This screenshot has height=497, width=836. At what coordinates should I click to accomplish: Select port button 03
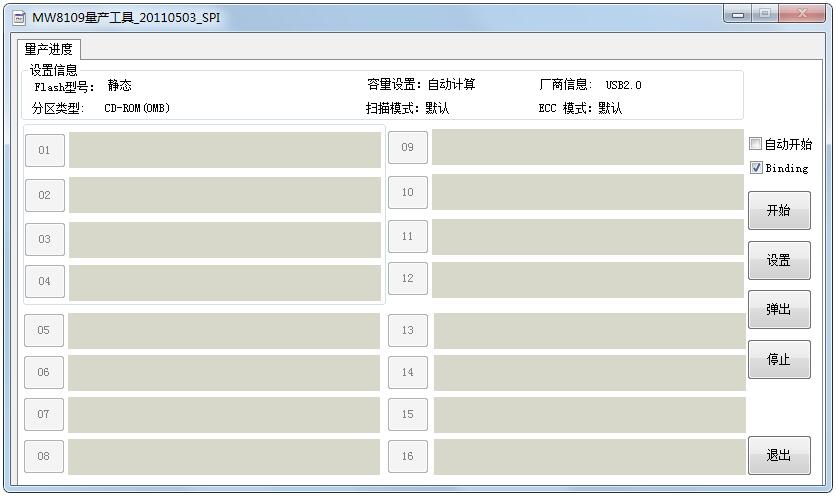(45, 239)
